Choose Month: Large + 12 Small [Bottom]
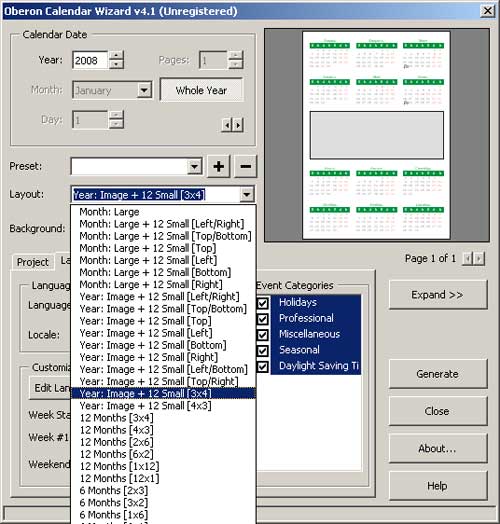 163,272
